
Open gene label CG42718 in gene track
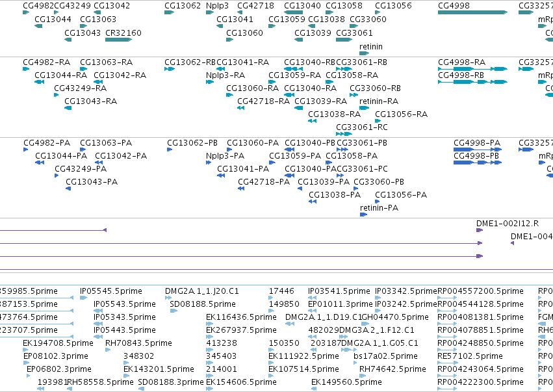point(255,6)
